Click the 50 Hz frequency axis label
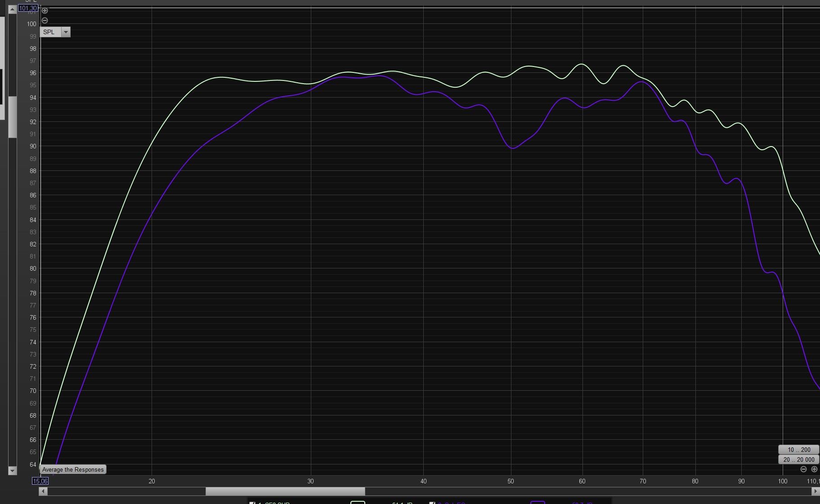The width and height of the screenshot is (820, 504). 511,481
